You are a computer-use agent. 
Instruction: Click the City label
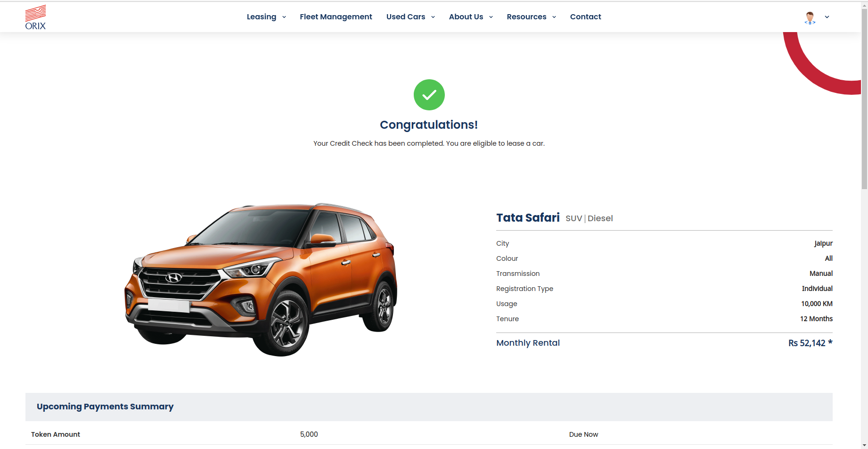coord(502,243)
